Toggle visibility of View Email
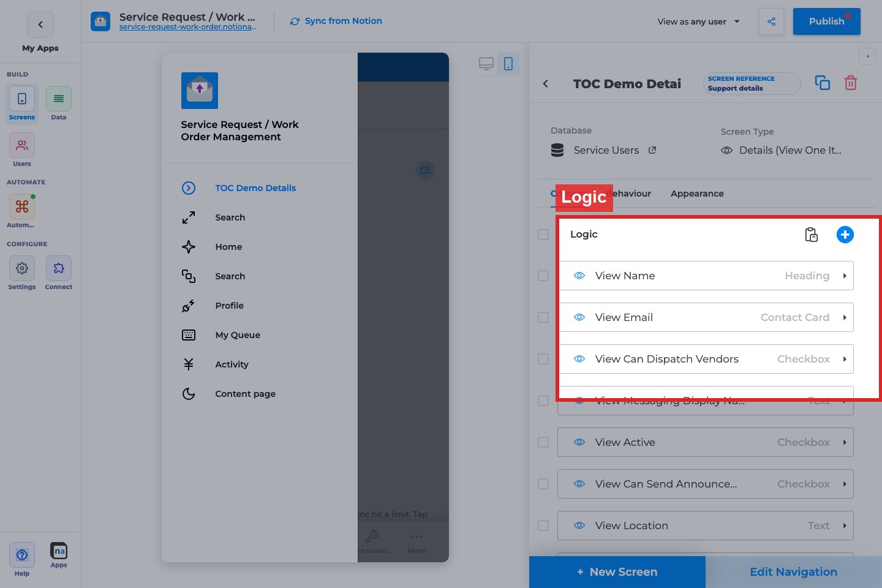Viewport: 882px width, 588px height. (x=579, y=317)
